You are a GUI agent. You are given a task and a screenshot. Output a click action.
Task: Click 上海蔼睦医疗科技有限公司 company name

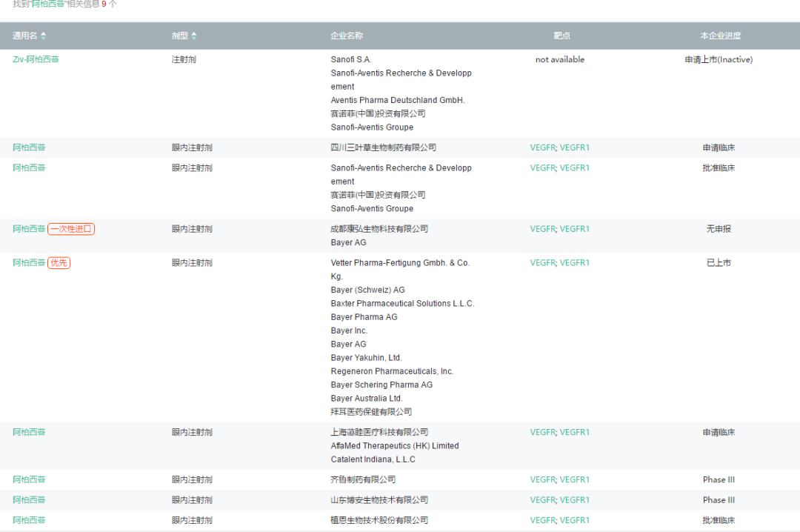pyautogui.click(x=379, y=432)
